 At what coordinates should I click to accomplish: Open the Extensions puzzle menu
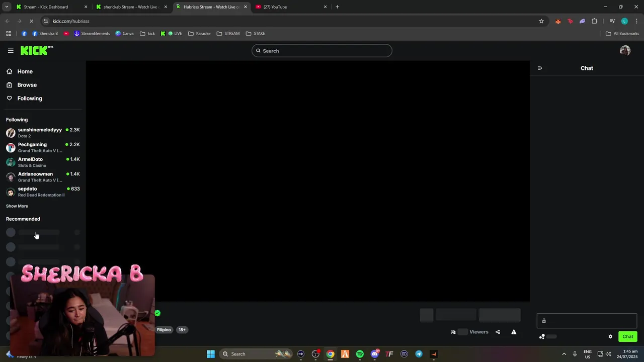pyautogui.click(x=595, y=21)
